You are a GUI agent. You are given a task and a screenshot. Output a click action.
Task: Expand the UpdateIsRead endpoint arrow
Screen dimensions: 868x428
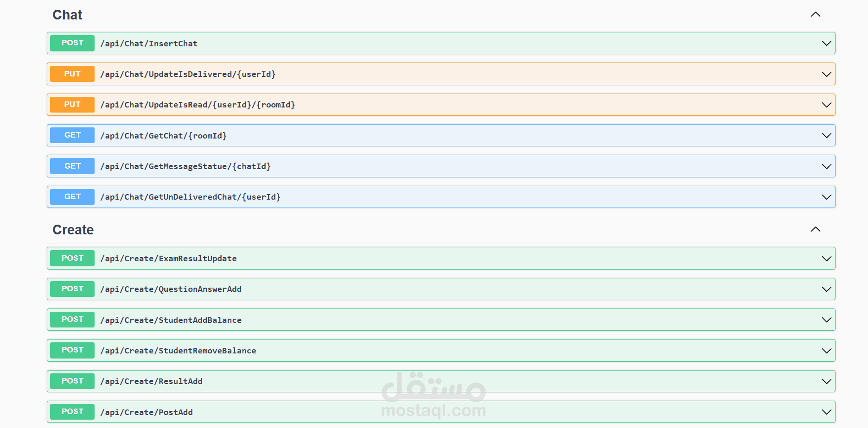[826, 105]
